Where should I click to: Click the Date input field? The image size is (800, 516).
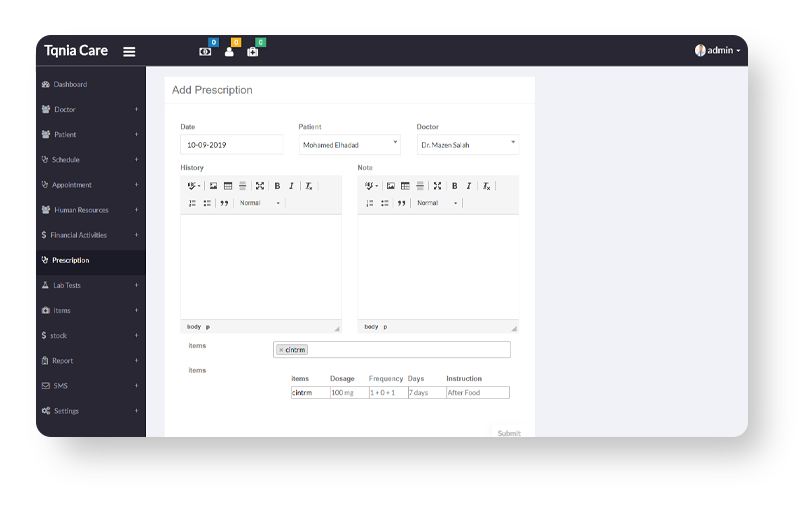[x=232, y=145]
